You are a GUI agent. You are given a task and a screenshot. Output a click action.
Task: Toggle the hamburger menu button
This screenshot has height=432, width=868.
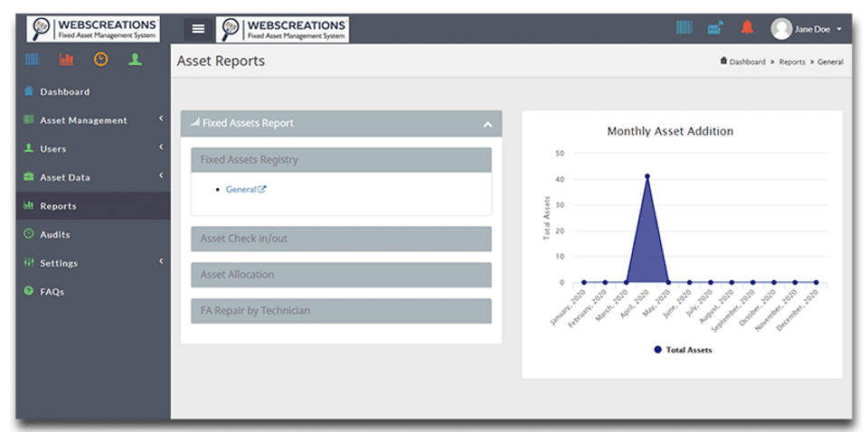pyautogui.click(x=198, y=29)
